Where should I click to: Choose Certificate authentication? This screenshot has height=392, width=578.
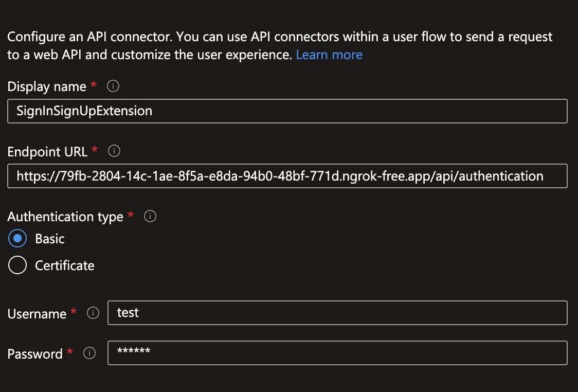coord(17,265)
